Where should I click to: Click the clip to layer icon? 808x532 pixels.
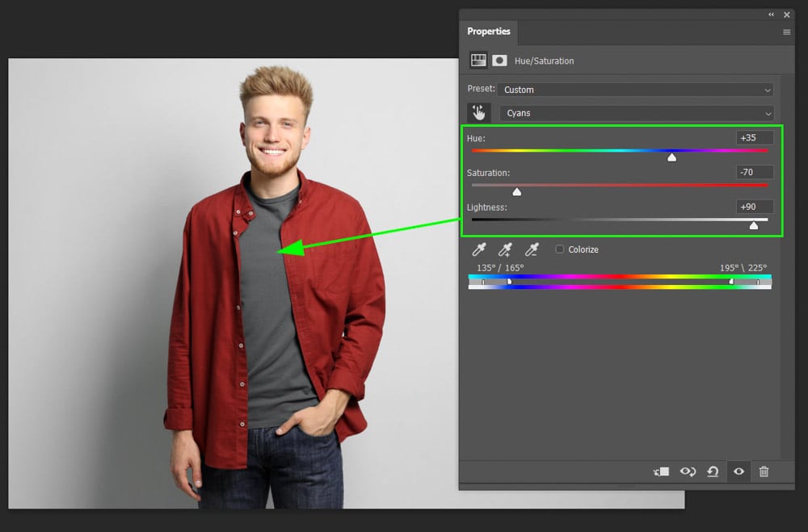[x=662, y=471]
